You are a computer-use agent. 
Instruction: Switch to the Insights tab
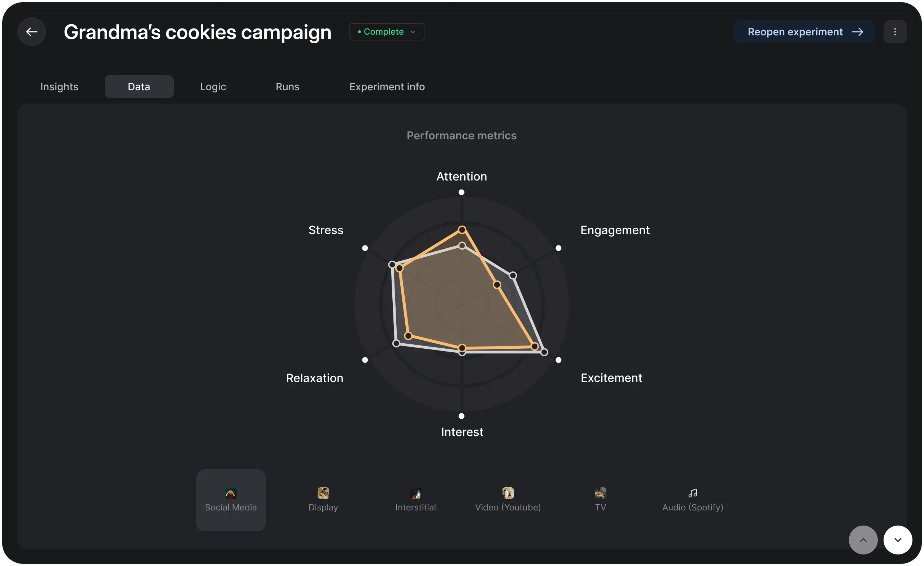point(59,86)
